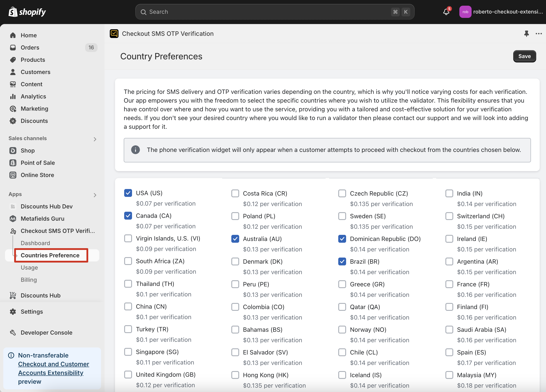Click the Shopify logo

click(27, 12)
